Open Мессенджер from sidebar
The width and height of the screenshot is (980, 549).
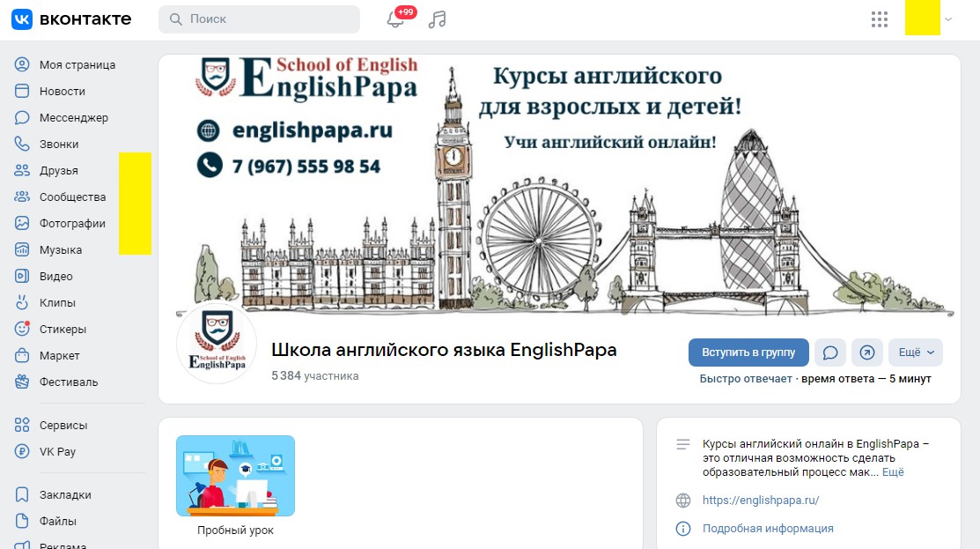[x=74, y=117]
